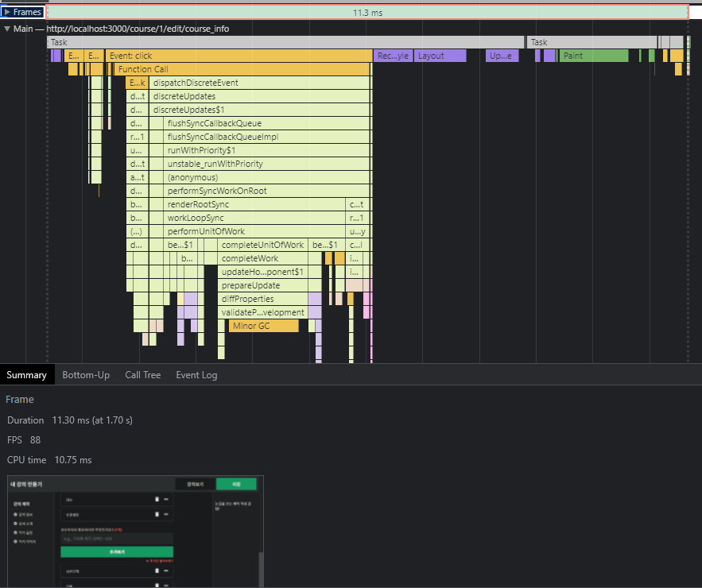Select the Layout event block
Image resolution: width=702 pixels, height=588 pixels.
tap(440, 56)
